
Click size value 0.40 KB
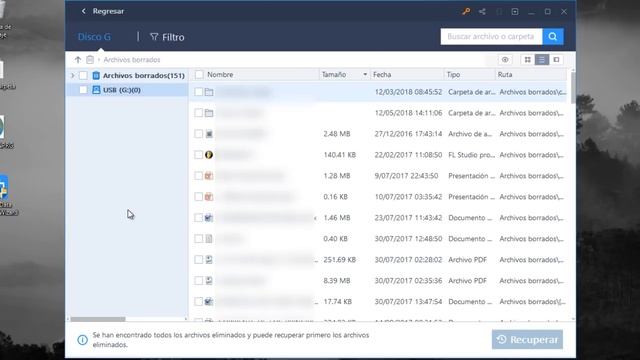click(x=336, y=239)
